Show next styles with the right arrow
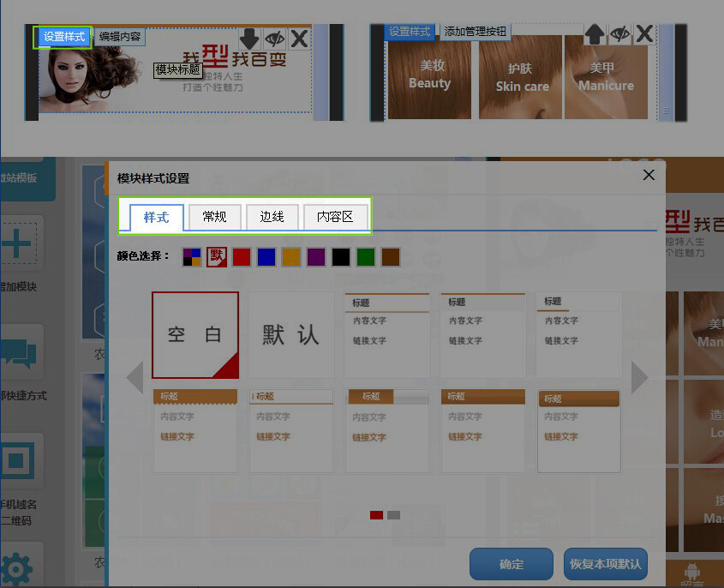The image size is (724, 588). click(639, 377)
